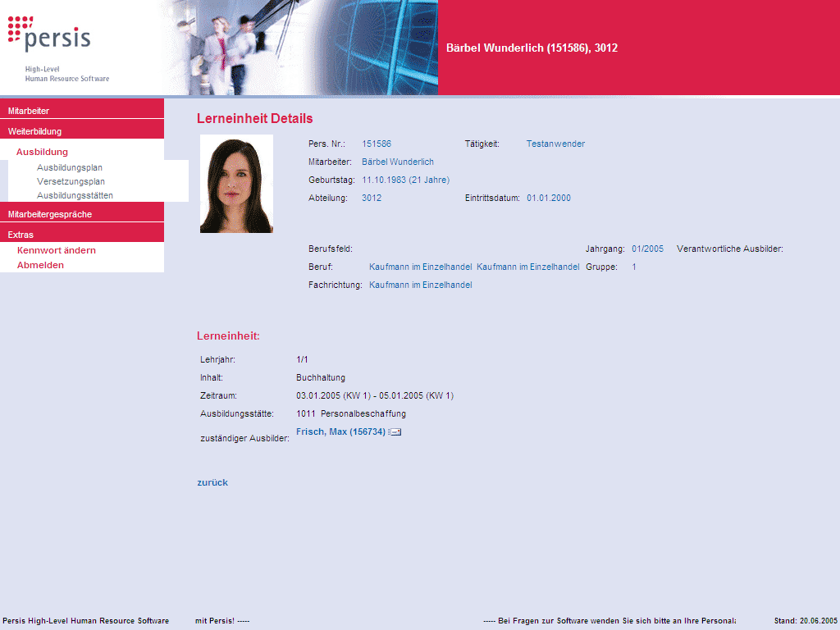Open the Weiterbildung menu section
Screen dimensions: 840x630
click(x=34, y=131)
